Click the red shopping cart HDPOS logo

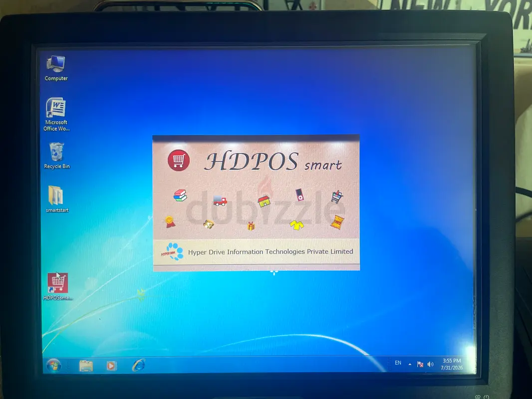click(179, 160)
